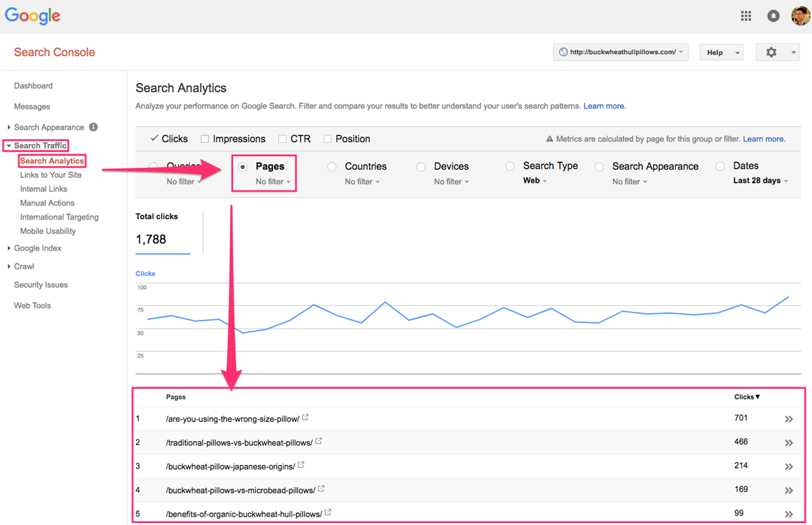Screen dimensions: 812x525
Task: Click the Pages column header
Action: (x=176, y=397)
